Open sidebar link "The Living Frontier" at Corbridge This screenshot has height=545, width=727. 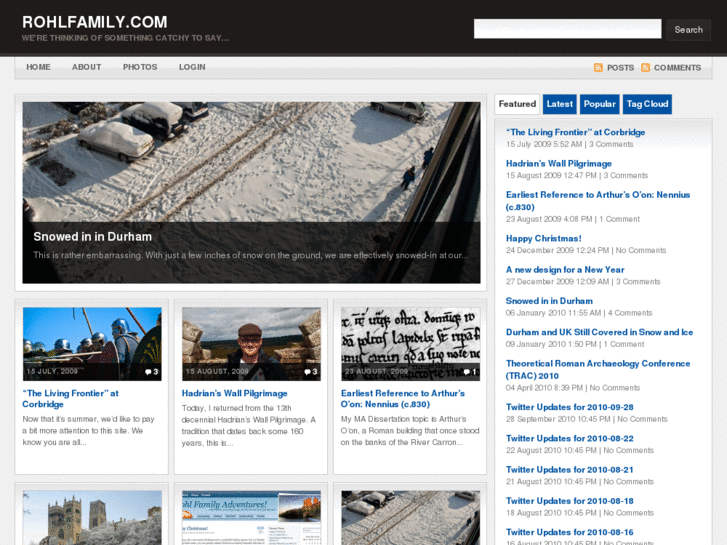[x=575, y=132]
